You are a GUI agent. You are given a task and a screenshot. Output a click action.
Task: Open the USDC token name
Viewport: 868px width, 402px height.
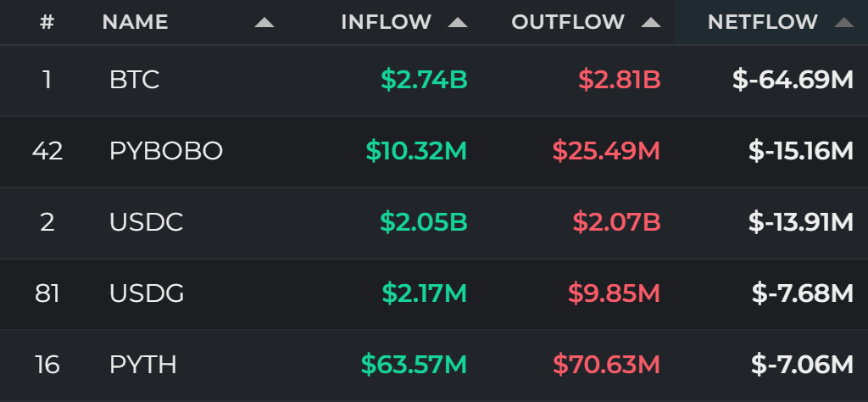[146, 222]
